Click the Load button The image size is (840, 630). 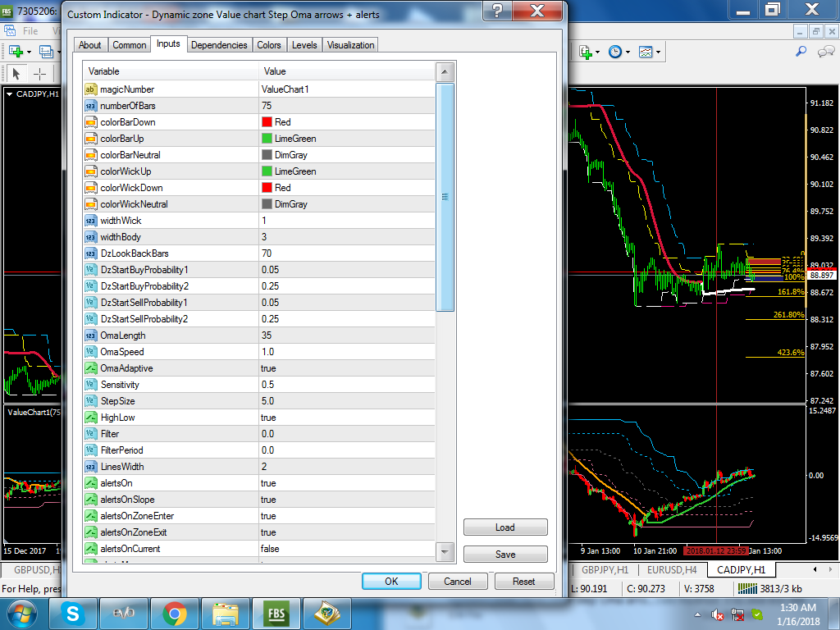[x=505, y=527]
